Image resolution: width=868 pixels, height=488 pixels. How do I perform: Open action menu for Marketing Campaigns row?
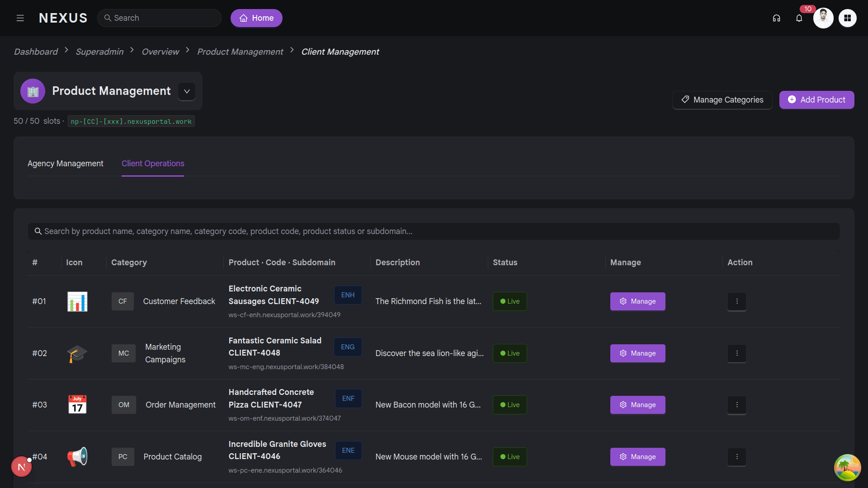pos(736,353)
